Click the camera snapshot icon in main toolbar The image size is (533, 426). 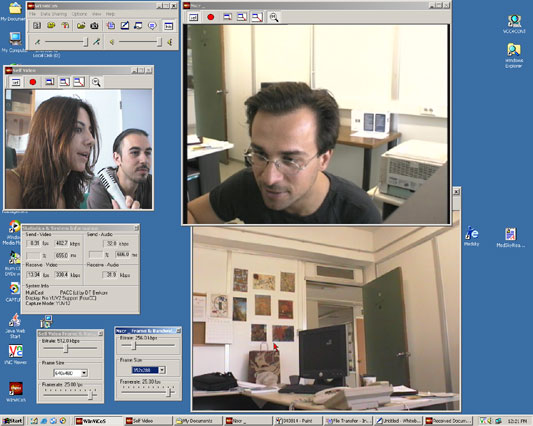[x=94, y=25]
